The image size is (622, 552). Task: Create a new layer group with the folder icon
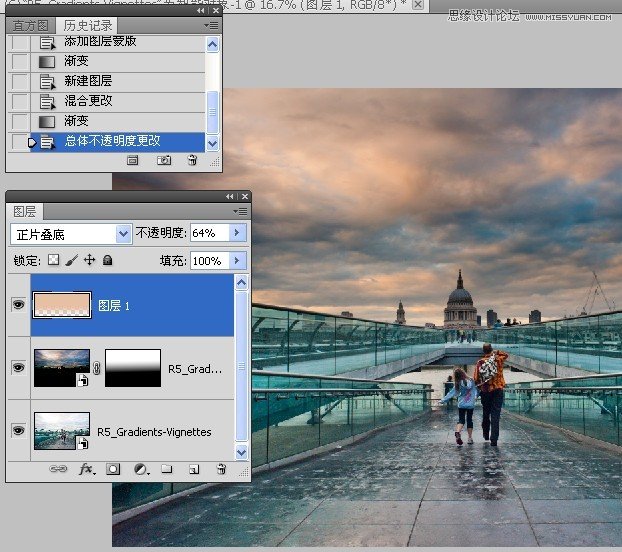pos(167,469)
